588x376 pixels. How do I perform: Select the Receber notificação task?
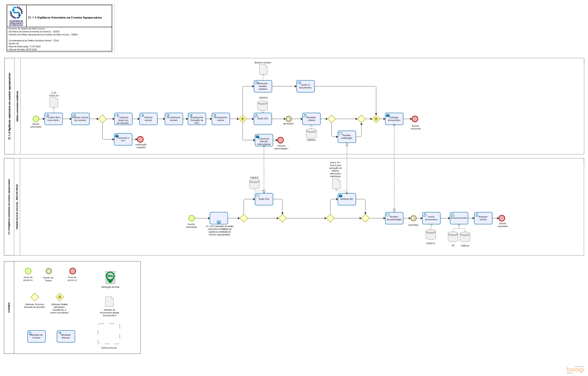(347, 137)
